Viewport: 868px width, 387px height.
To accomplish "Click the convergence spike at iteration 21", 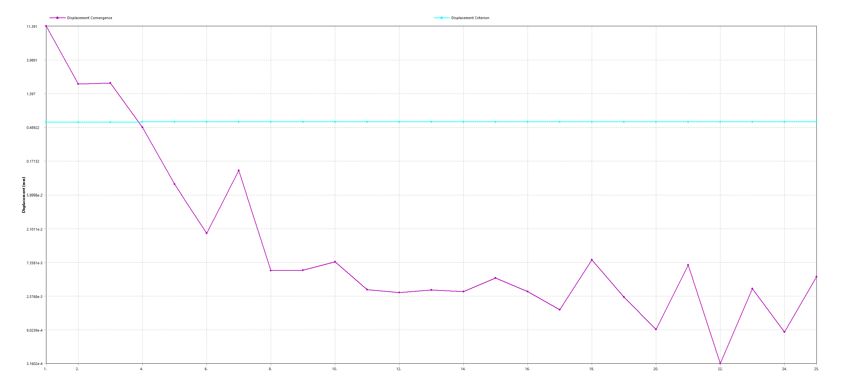I will [688, 265].
